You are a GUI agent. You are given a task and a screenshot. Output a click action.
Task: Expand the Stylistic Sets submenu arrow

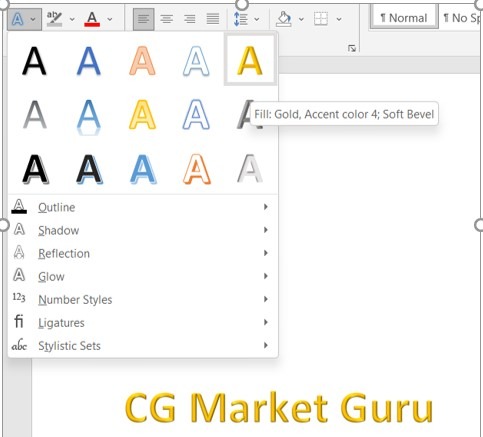click(266, 345)
